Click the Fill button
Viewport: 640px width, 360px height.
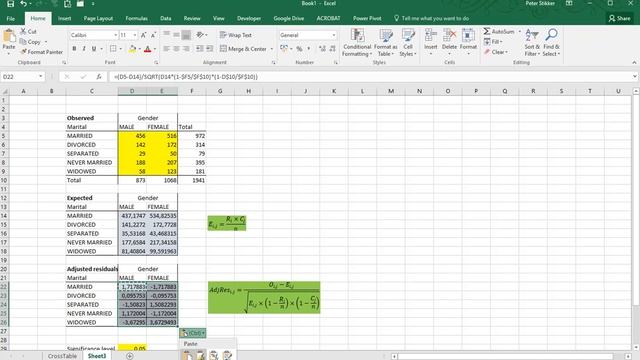(493, 42)
